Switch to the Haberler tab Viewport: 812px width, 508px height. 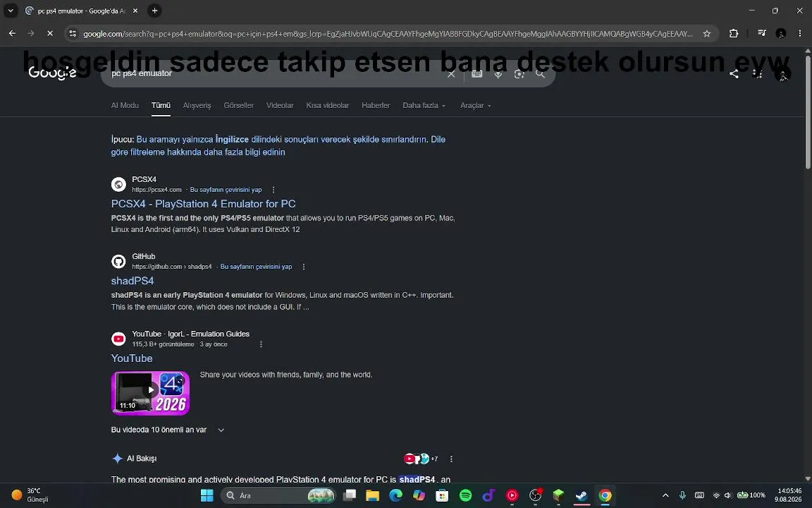376,105
